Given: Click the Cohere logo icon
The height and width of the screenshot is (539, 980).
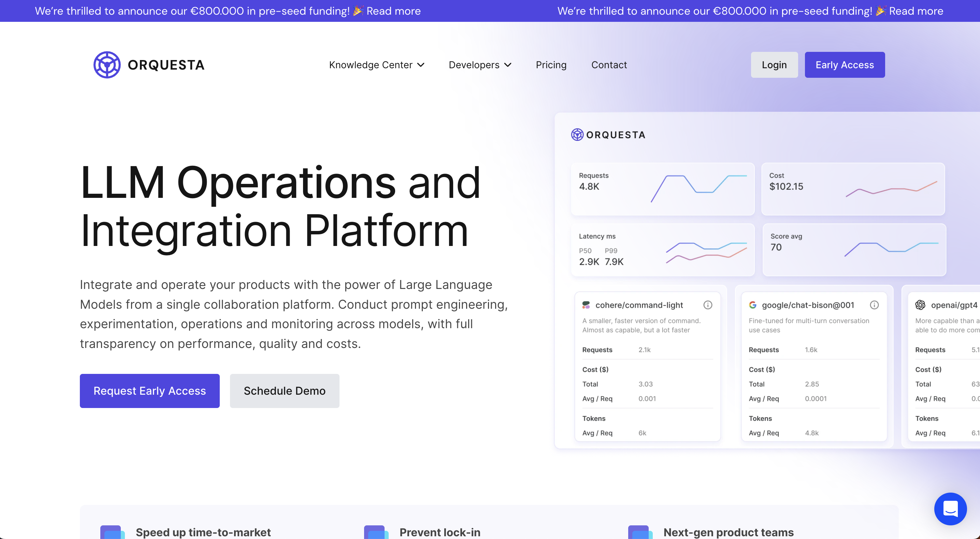Looking at the screenshot, I should click(586, 305).
